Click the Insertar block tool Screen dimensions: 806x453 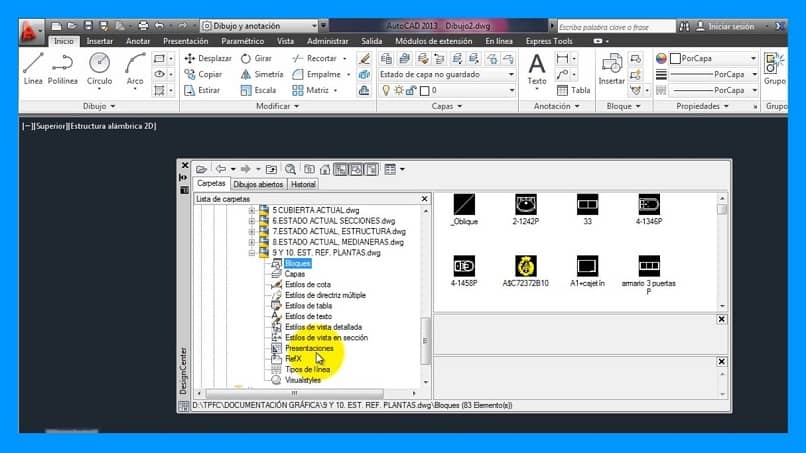click(612, 70)
